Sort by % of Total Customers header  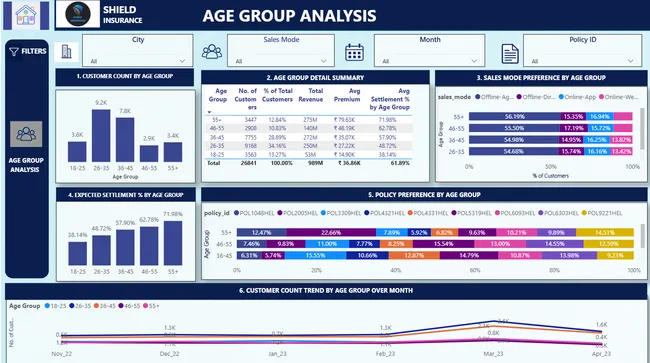point(277,95)
